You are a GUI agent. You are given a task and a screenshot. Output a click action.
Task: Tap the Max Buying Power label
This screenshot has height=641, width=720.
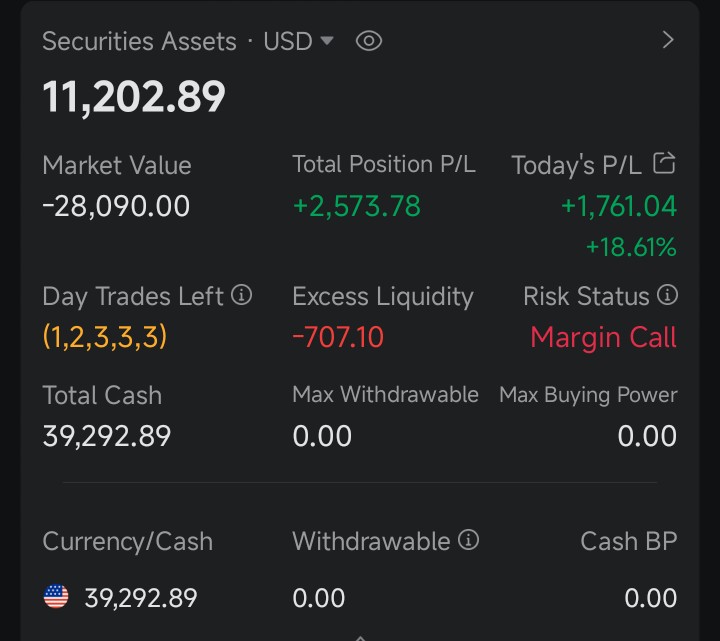point(588,395)
